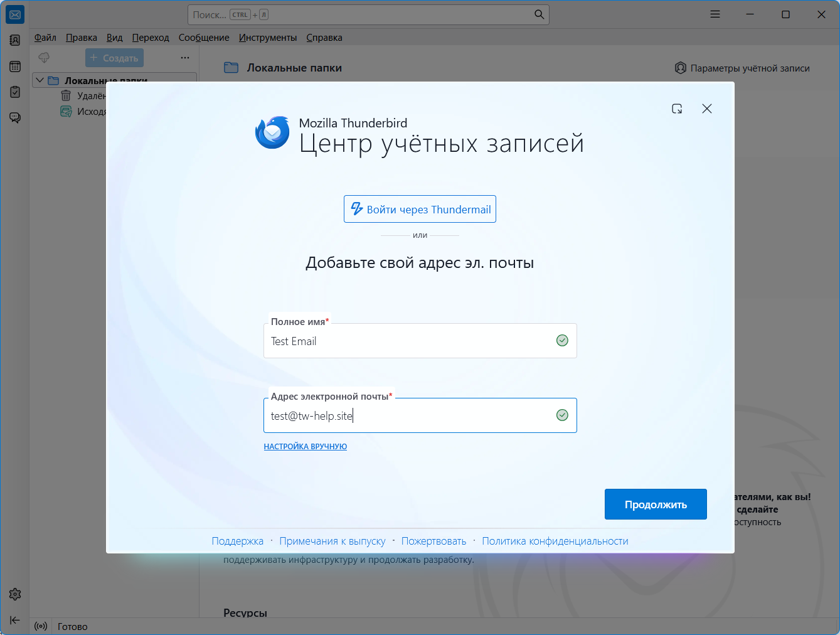The height and width of the screenshot is (635, 840).
Task: Click the outbox folder icon for Исходящие
Action: coord(66,112)
